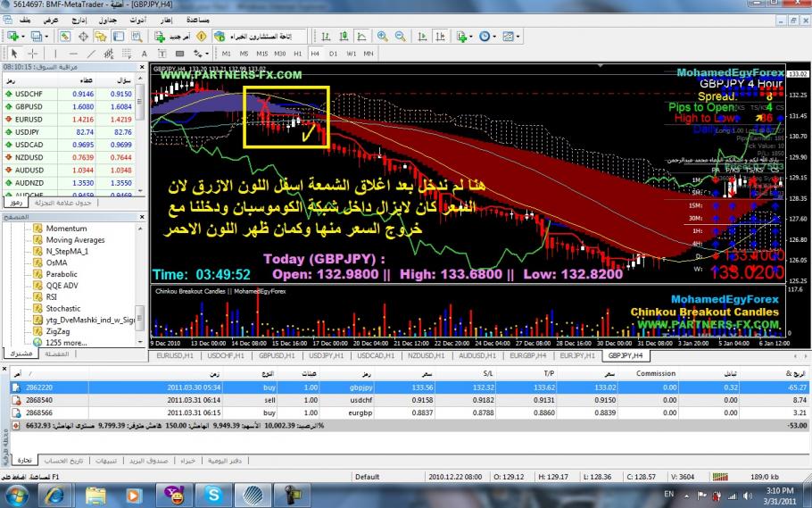Select the vertical line drawing tool
812x508 pixels.
(x=55, y=53)
